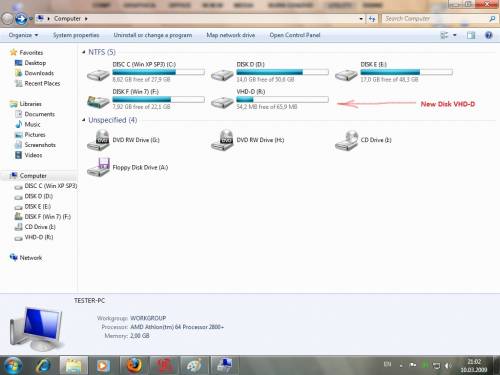Screen dimensions: 500x375
Task: Open the help question mark icon
Action: pyautogui.click(x=488, y=35)
